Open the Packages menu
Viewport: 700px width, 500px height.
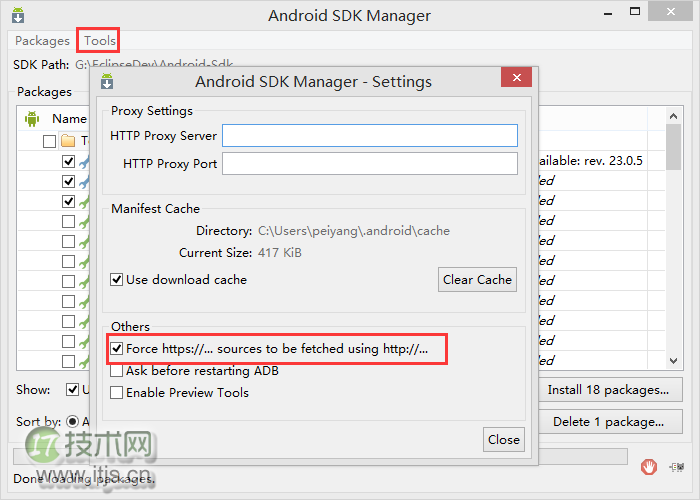(x=42, y=41)
